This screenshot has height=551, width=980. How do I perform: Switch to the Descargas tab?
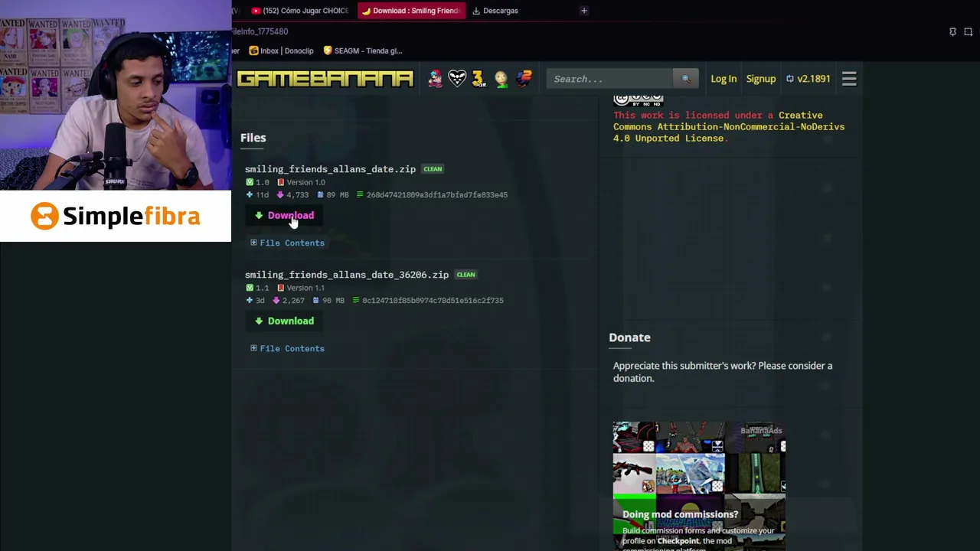coord(496,11)
